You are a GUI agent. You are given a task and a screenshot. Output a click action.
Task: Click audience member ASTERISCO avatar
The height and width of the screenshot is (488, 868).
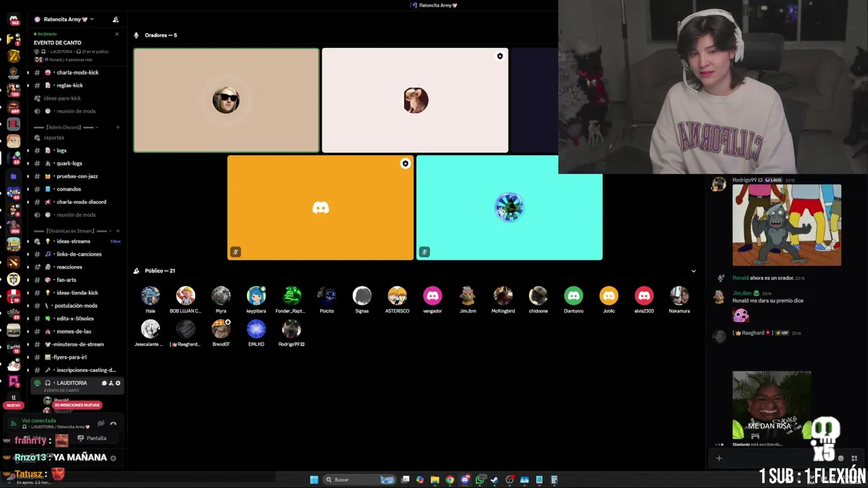(397, 296)
